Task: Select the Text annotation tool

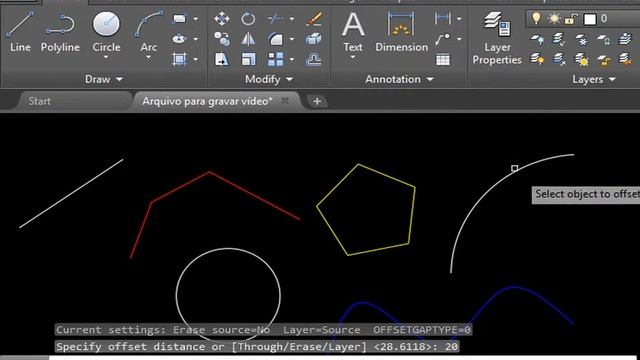Action: [353, 32]
